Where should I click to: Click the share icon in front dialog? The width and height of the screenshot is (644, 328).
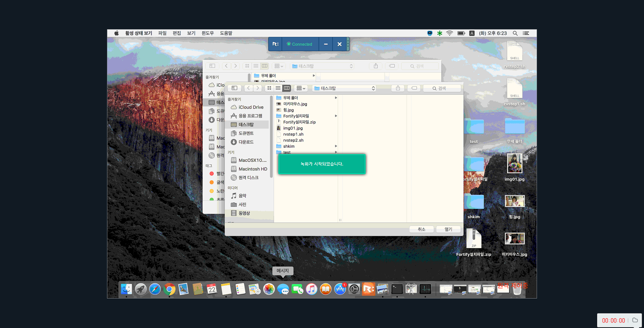[398, 88]
